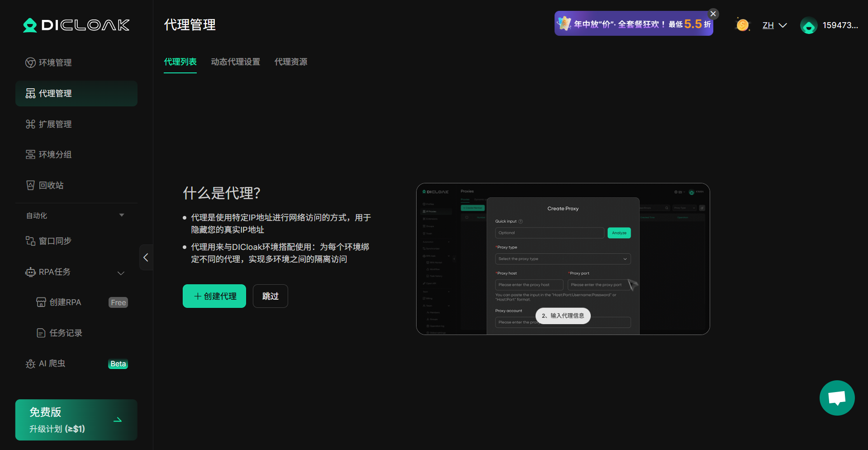The image size is (868, 450).
Task: Click the 跳过 button
Action: click(270, 296)
